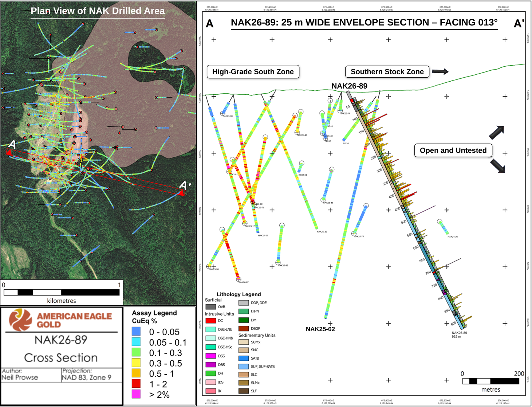The height and width of the screenshot is (407, 532).
Task: Click the SUMx sedimentary unit swatch
Action: [244, 342]
